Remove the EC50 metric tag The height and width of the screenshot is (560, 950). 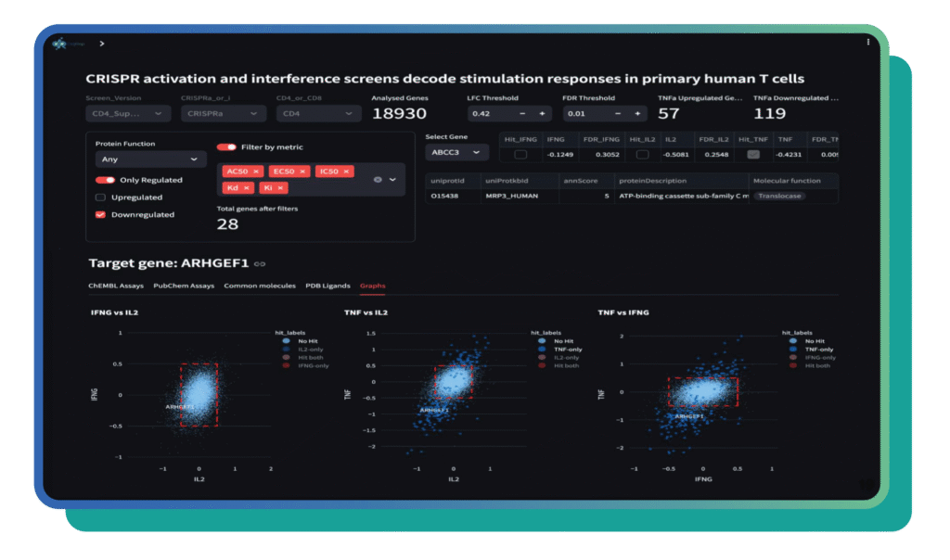pos(302,172)
